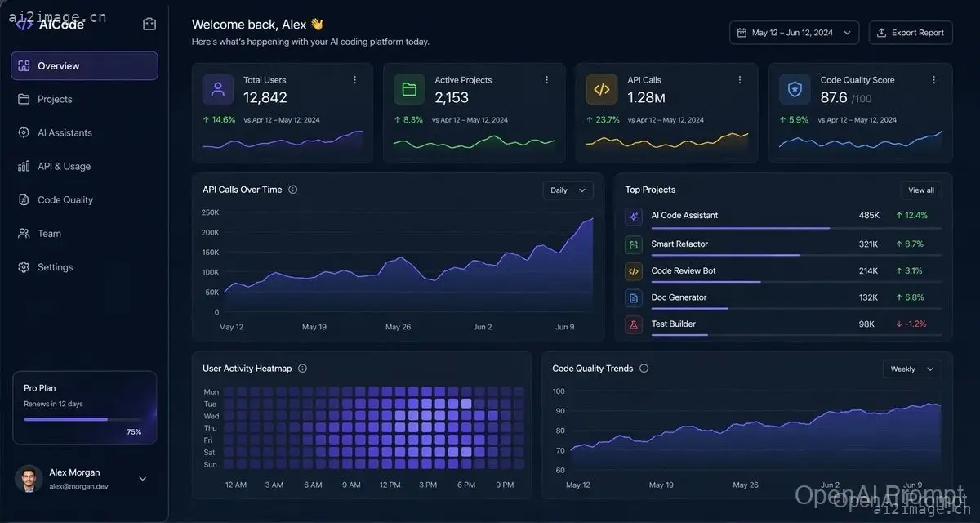Viewport: 980px width, 523px height.
Task: Click the calendar icon in date range
Action: tap(742, 33)
